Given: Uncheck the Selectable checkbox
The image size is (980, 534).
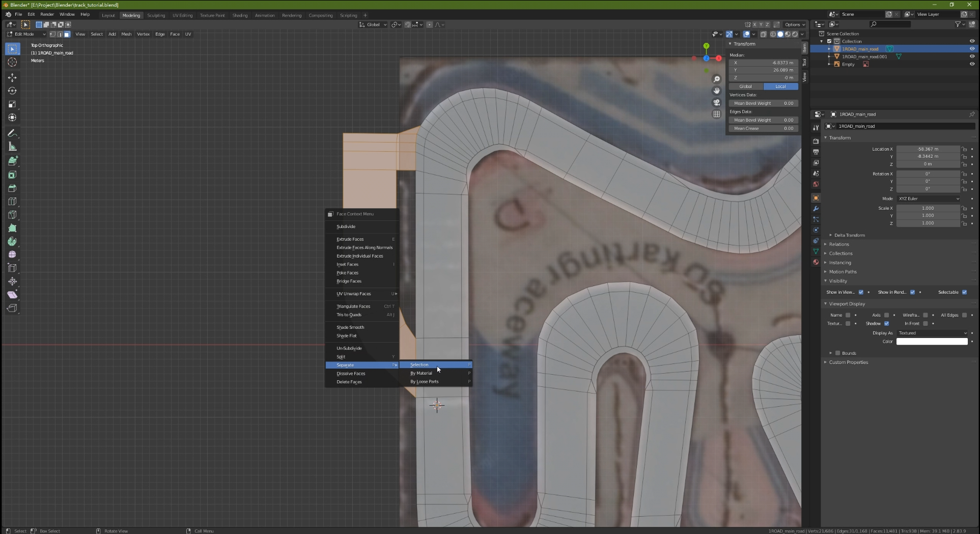Looking at the screenshot, I should pos(964,292).
